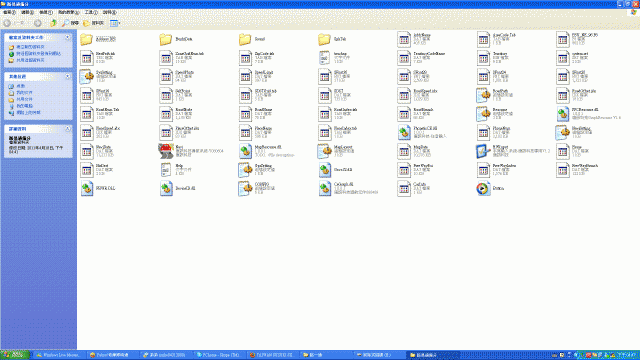Select the PPCResource.dll file
The width and height of the screenshot is (640, 360).
[x=562, y=114]
